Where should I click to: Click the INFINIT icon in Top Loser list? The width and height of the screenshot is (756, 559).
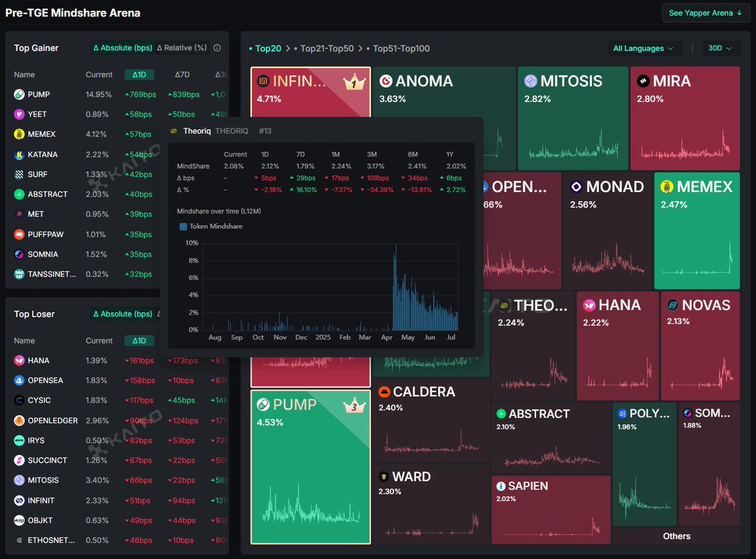pos(20,500)
